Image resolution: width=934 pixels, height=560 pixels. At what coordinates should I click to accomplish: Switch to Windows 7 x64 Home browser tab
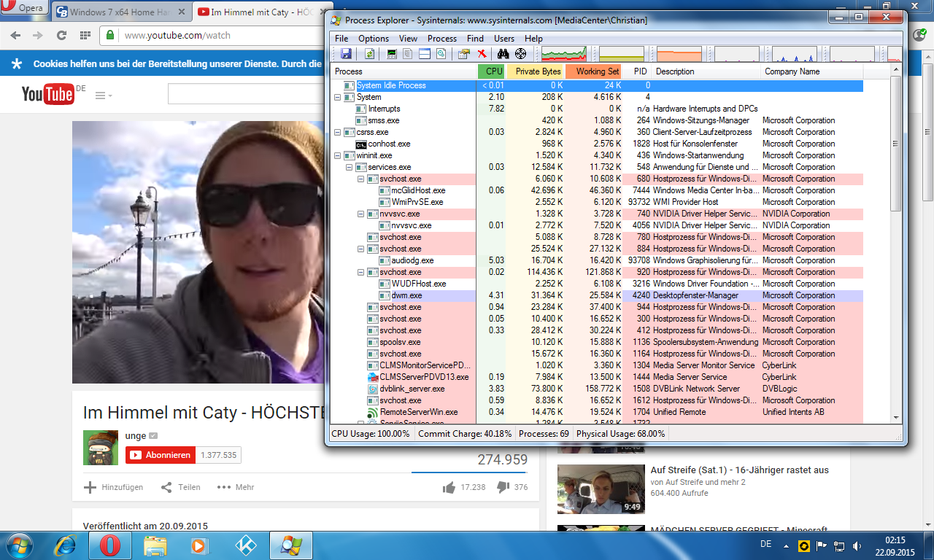[x=121, y=12]
